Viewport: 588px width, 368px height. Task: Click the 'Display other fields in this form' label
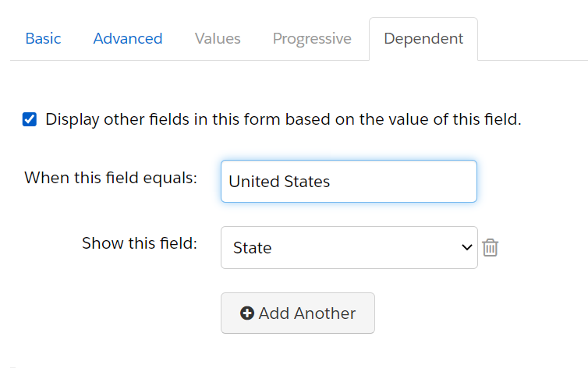(283, 119)
